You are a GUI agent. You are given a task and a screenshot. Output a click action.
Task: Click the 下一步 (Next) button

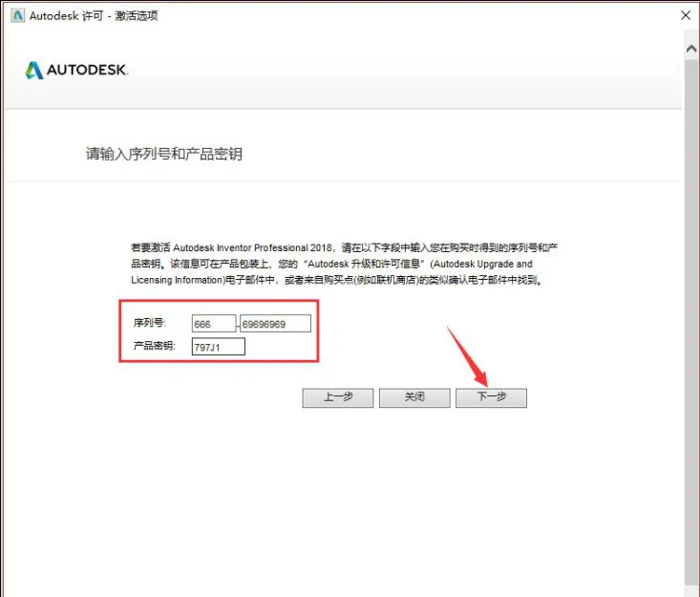491,397
